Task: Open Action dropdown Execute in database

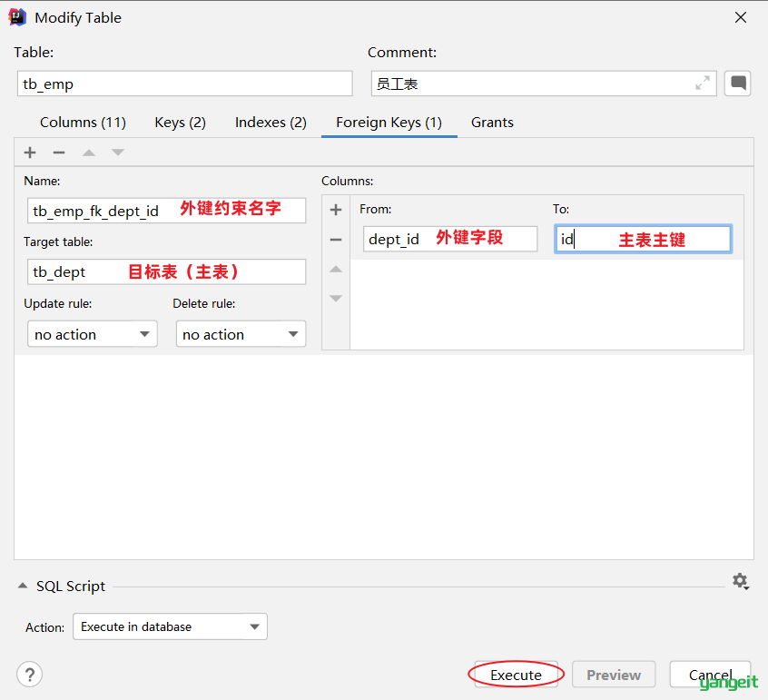Action: (170, 626)
